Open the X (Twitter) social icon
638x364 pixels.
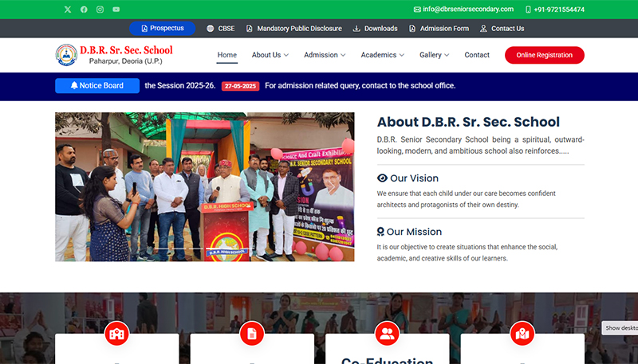point(67,10)
